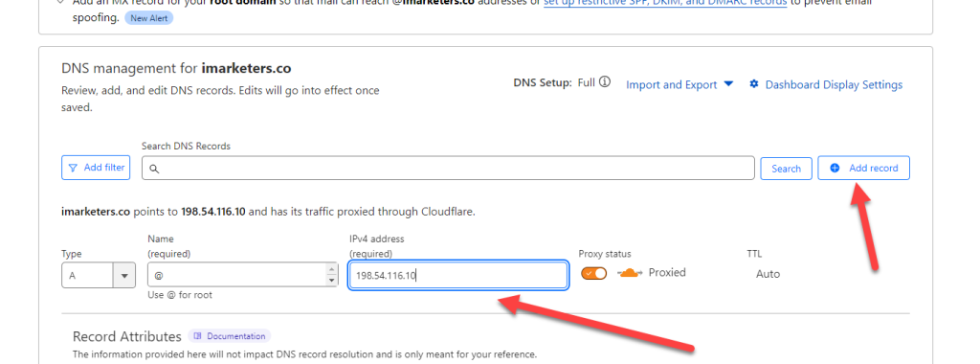Click the Name field down stepper arrow
Screen dimensions: 980x364
pos(332,281)
